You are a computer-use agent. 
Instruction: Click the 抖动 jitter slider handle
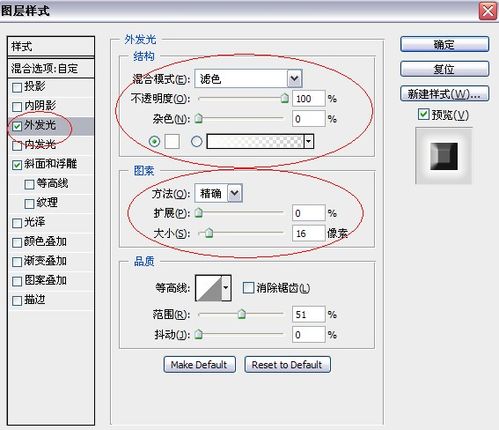[199, 334]
